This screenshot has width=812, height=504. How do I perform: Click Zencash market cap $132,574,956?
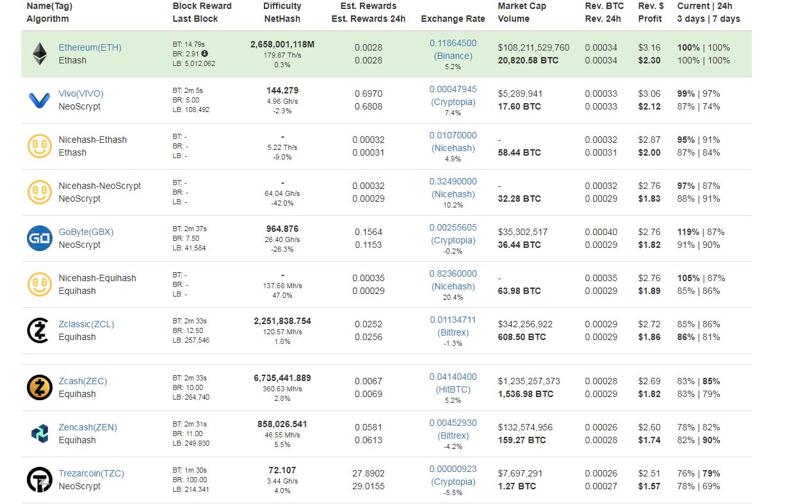tap(525, 427)
